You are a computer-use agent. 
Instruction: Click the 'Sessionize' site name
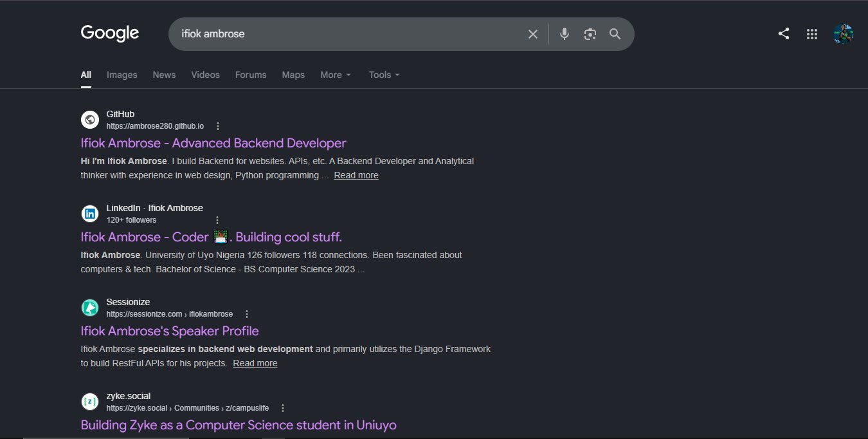128,302
